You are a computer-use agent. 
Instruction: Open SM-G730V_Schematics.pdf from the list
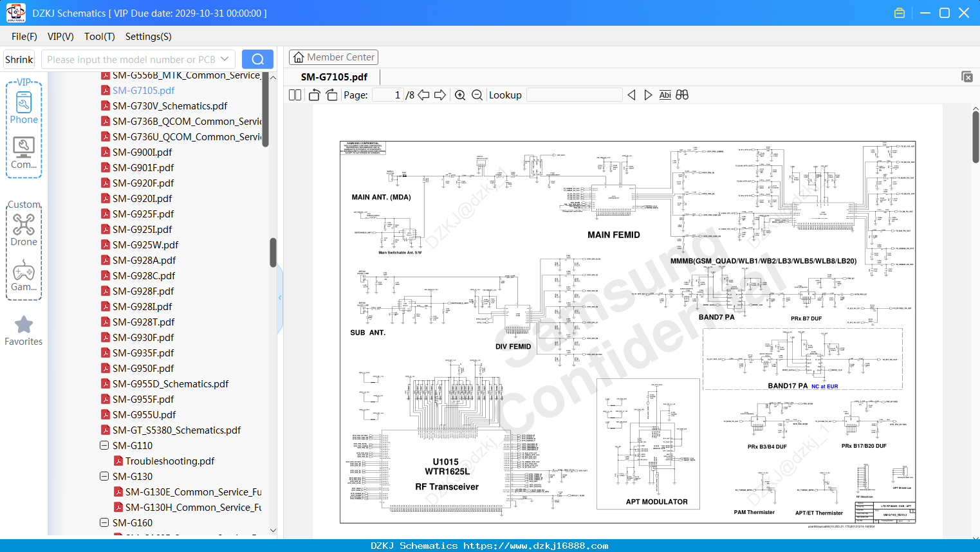point(170,106)
